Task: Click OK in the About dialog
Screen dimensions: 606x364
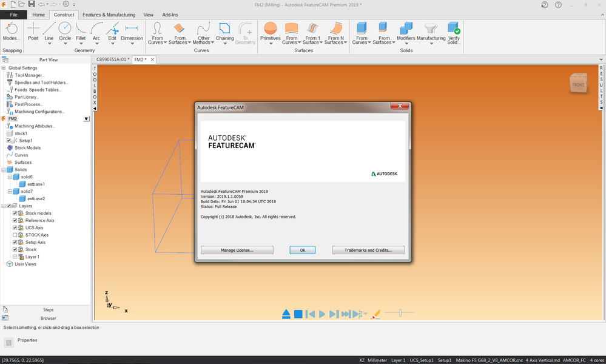Action: pyautogui.click(x=303, y=250)
